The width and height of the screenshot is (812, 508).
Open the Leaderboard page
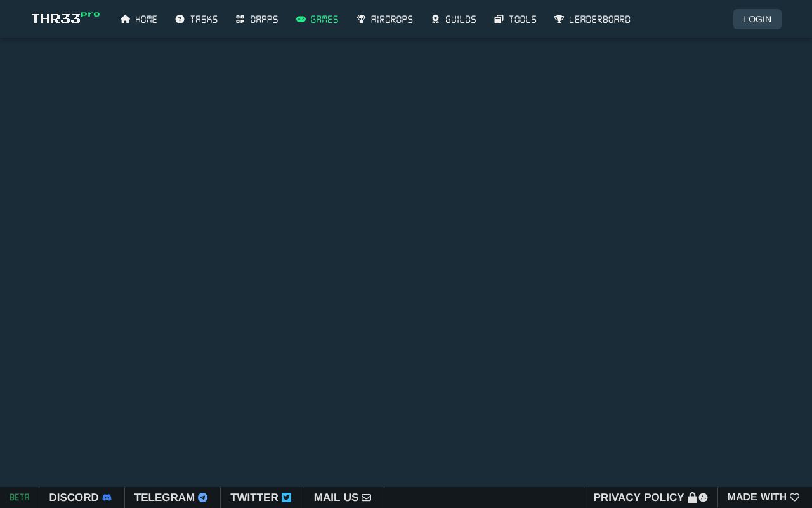pos(599,19)
